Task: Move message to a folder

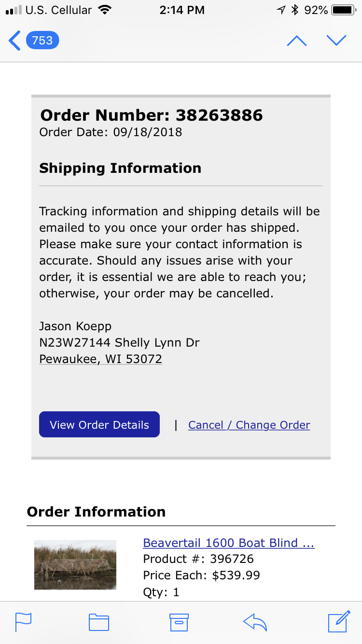Action: pyautogui.click(x=99, y=622)
